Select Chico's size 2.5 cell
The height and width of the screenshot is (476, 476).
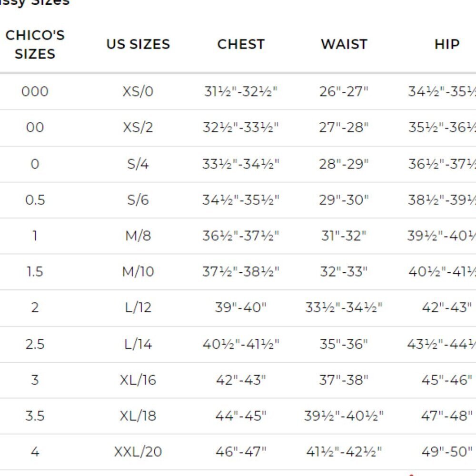click(x=35, y=344)
